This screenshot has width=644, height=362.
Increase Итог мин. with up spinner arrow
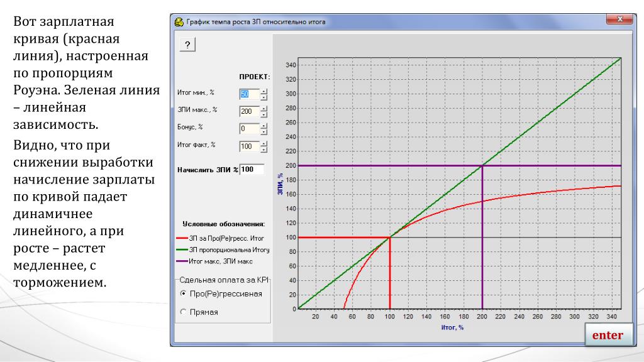click(264, 92)
